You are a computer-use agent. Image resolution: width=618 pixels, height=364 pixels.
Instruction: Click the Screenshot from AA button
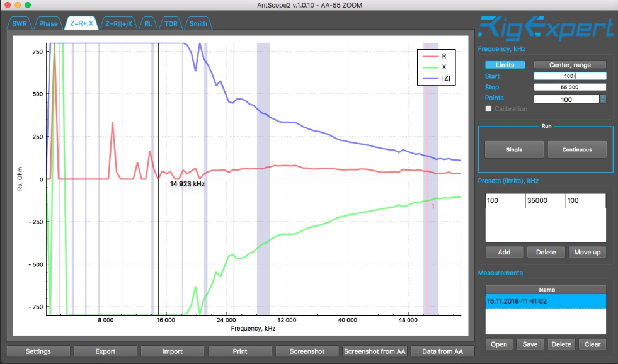click(x=374, y=351)
